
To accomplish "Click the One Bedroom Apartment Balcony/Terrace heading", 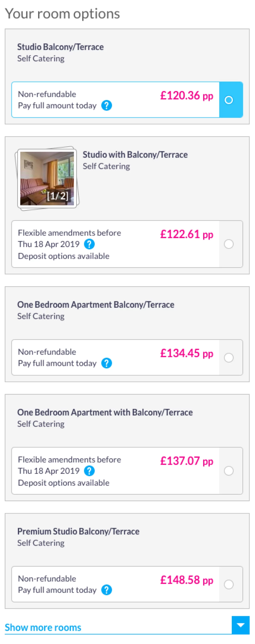I will pos(96,305).
